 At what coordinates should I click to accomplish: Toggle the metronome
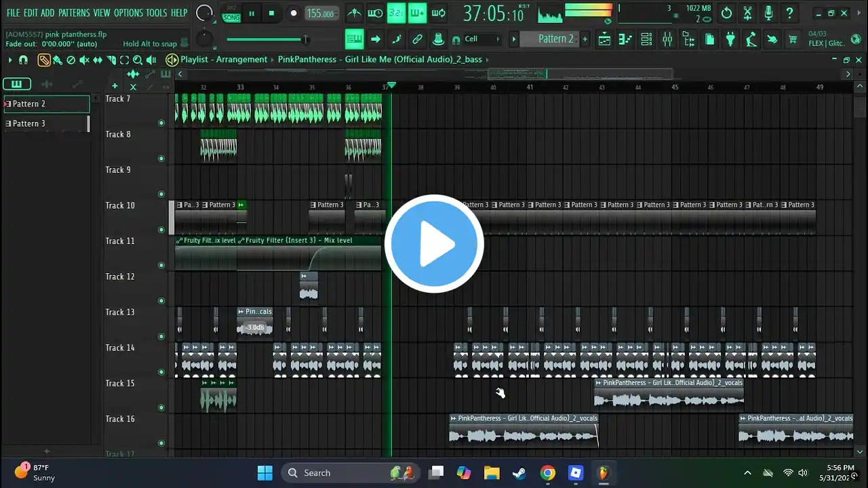pos(354,13)
